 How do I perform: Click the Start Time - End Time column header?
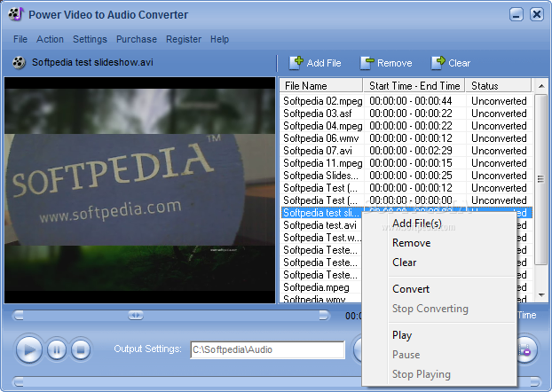pos(414,85)
